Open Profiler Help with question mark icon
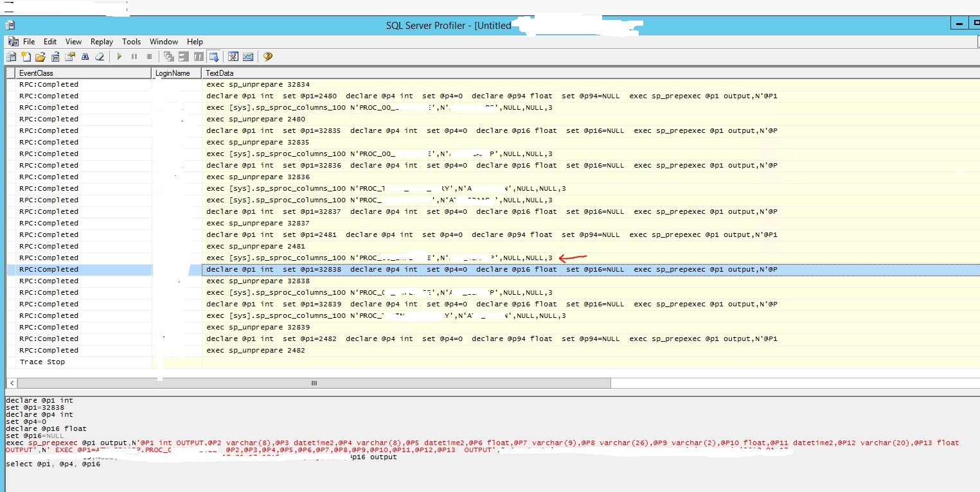980x492 pixels. click(267, 57)
